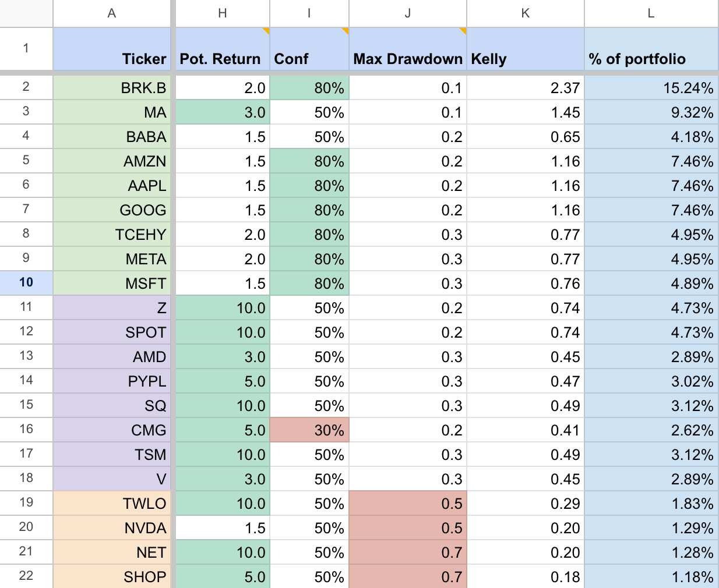The height and width of the screenshot is (588, 719).
Task: Click the GOOG ticker cell
Action: click(x=112, y=210)
